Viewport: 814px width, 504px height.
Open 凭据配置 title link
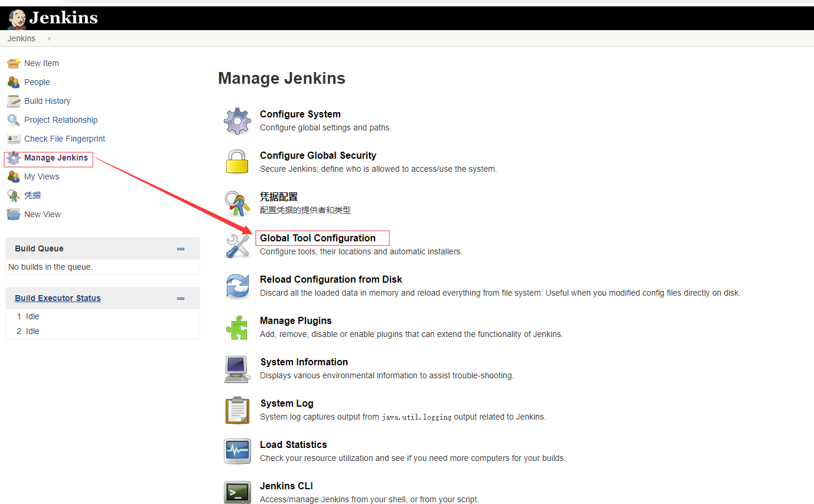click(x=279, y=197)
